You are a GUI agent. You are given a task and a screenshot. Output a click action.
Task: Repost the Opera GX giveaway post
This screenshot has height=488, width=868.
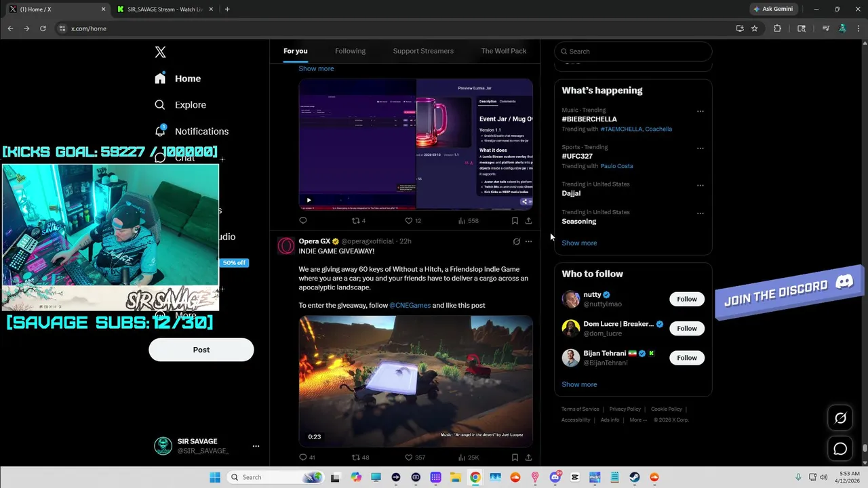pos(355,457)
